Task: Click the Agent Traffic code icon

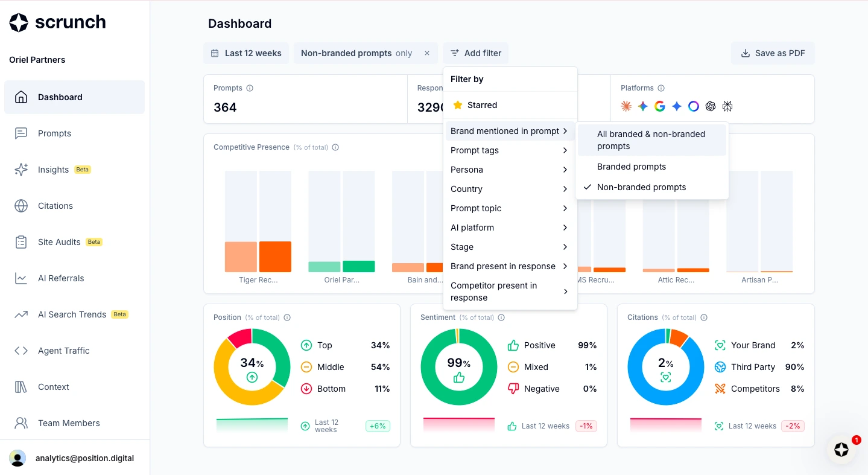Action: pos(21,351)
